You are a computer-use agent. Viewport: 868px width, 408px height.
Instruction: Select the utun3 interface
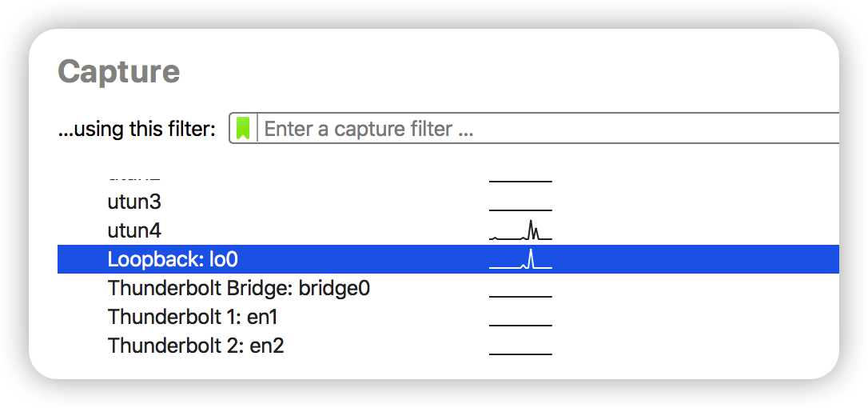pyautogui.click(x=134, y=202)
